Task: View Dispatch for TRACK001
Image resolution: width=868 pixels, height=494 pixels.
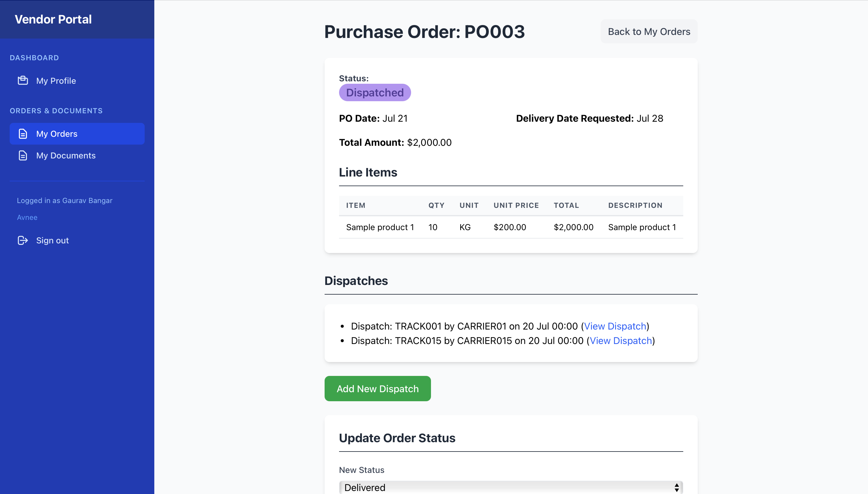Action: coord(615,326)
